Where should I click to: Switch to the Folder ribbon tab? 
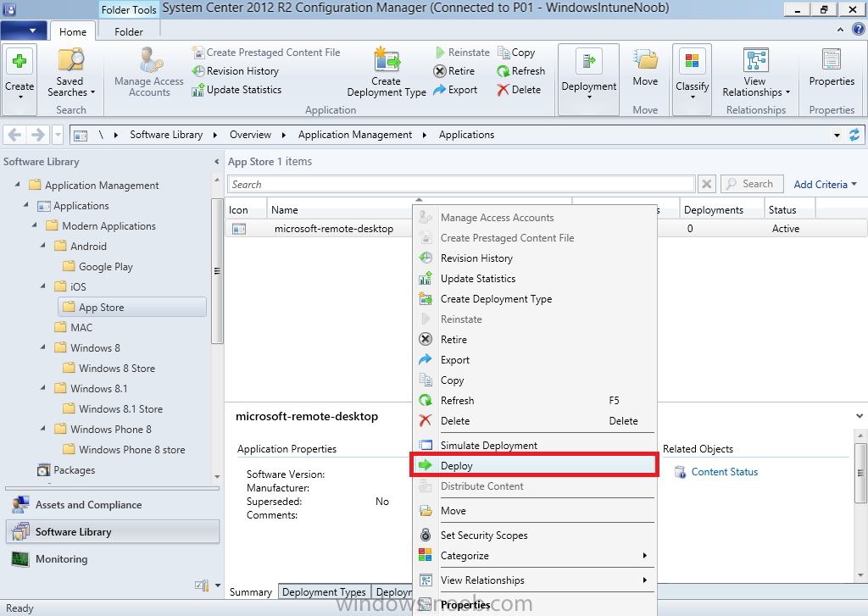coord(129,32)
